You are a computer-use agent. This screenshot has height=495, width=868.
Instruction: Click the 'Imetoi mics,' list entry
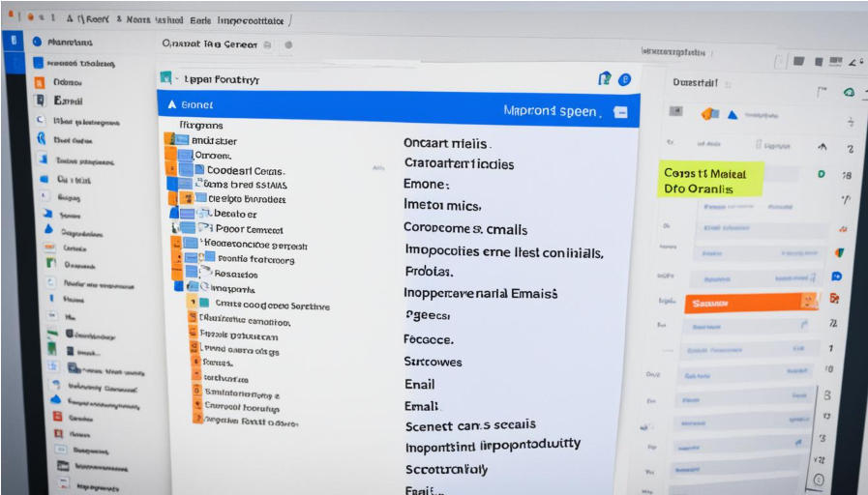point(442,206)
